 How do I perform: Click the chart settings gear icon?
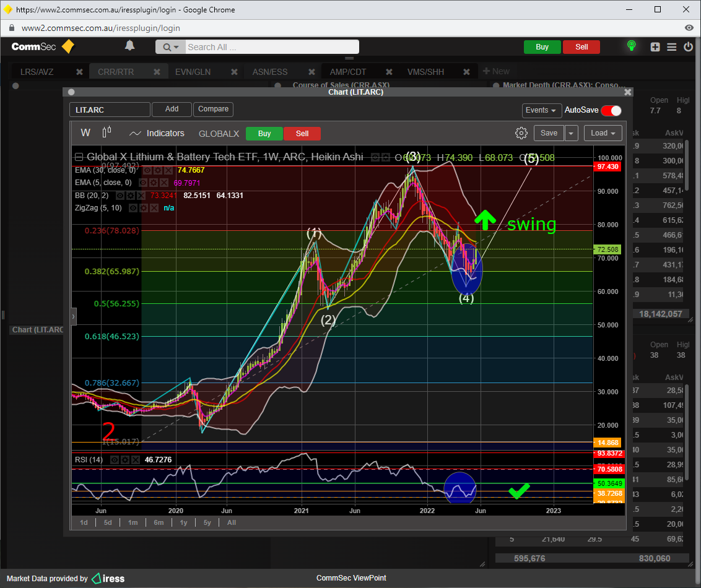[521, 133]
